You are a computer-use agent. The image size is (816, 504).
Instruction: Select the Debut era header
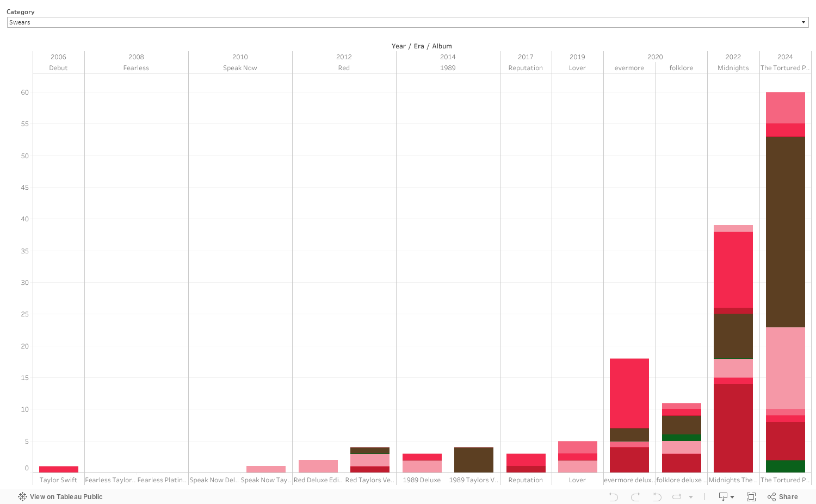tap(58, 68)
